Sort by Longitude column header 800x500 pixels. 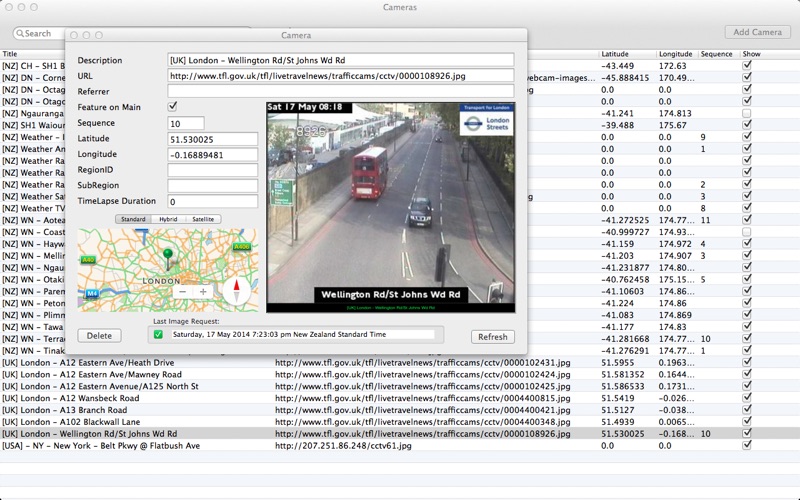click(x=676, y=54)
